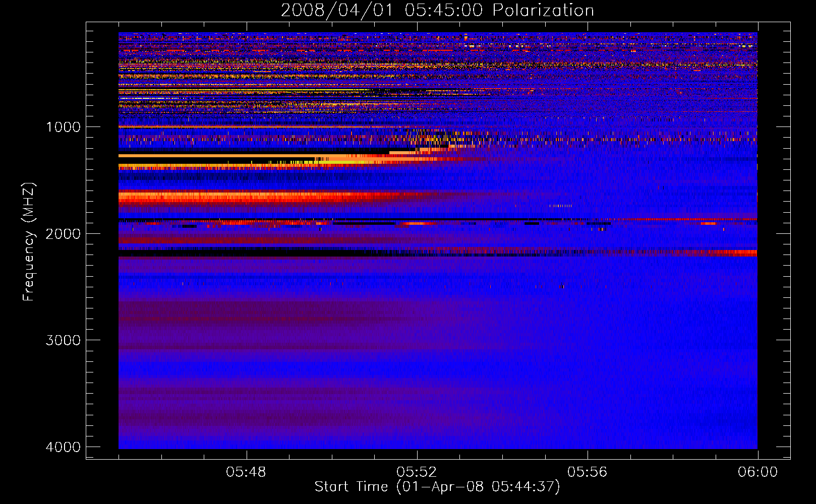Click the 1000 frequency tick label
Viewport: 816px width, 504px height.
(x=63, y=127)
